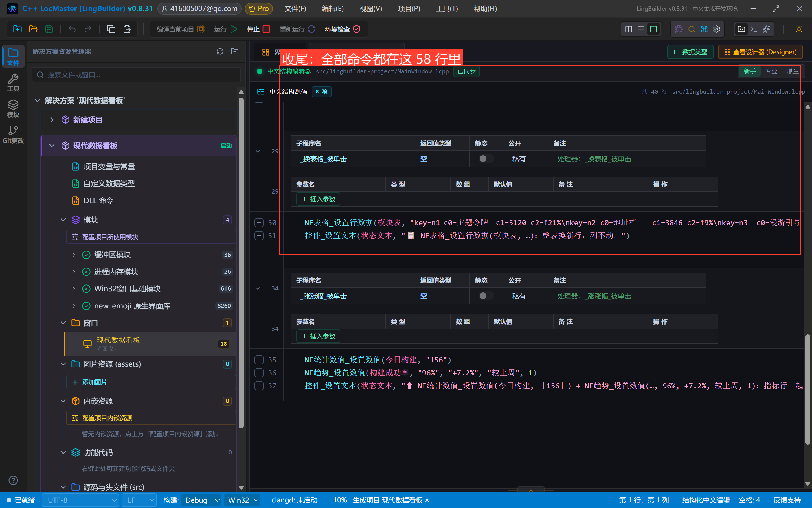Screen dimensions: 812x508
Task: Click the redo arrow icon
Action: click(x=88, y=29)
